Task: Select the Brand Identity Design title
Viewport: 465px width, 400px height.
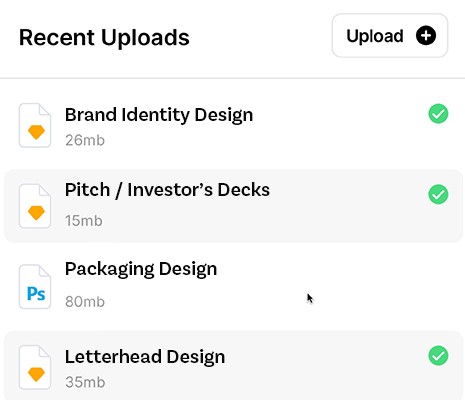Action: [x=159, y=115]
